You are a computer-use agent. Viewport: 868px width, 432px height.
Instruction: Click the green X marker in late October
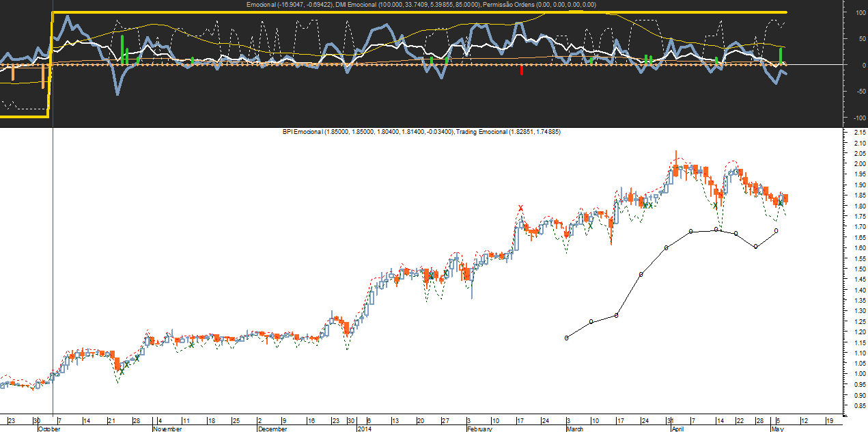tap(122, 372)
